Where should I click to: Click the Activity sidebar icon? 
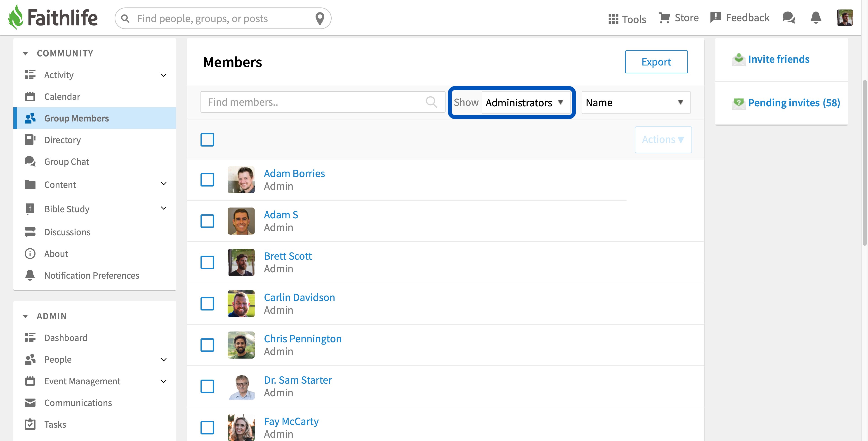click(x=30, y=75)
